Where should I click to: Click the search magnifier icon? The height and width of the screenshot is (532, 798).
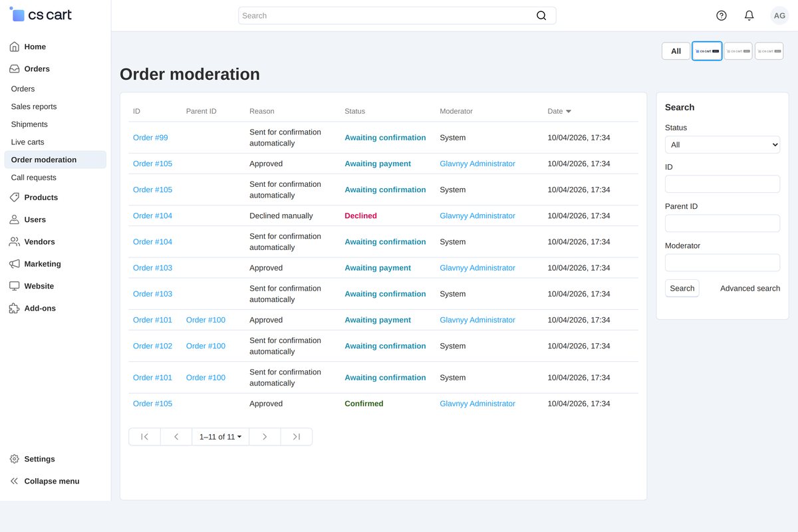pos(541,15)
